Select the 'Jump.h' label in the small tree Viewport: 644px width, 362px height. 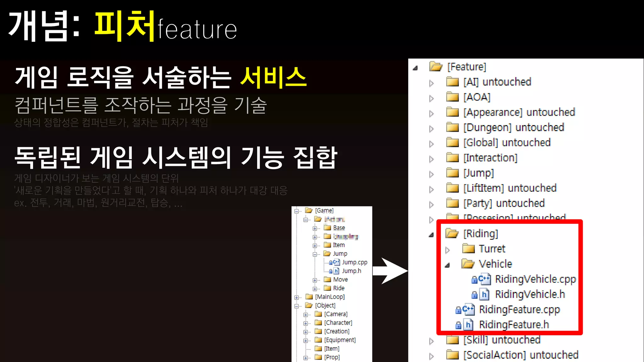[x=352, y=271]
